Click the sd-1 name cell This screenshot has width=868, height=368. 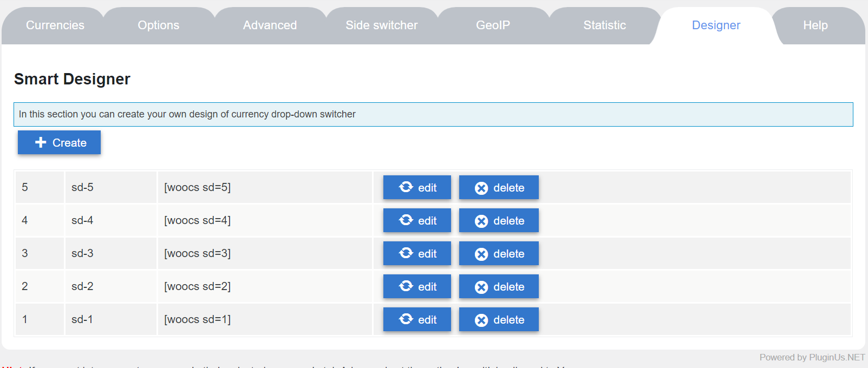point(111,319)
